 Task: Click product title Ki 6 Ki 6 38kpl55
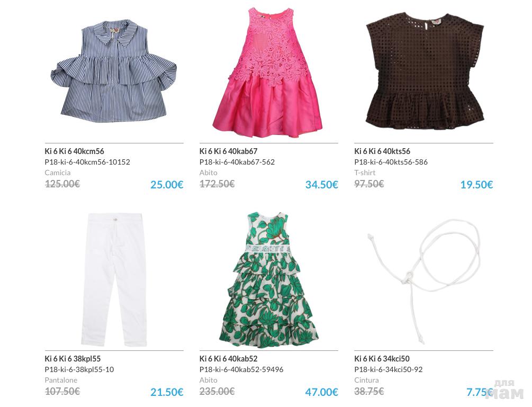[x=73, y=359]
